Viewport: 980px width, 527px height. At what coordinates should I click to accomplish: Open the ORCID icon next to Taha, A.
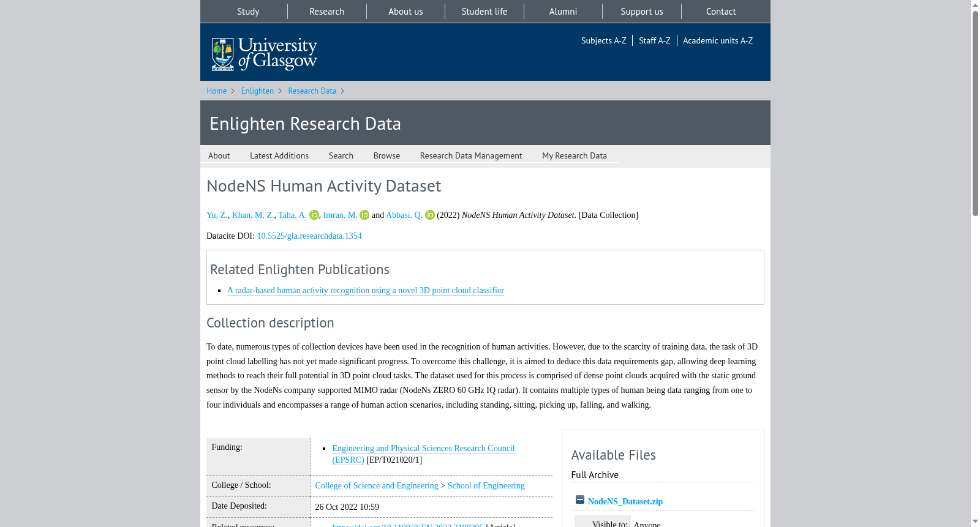pyautogui.click(x=314, y=215)
